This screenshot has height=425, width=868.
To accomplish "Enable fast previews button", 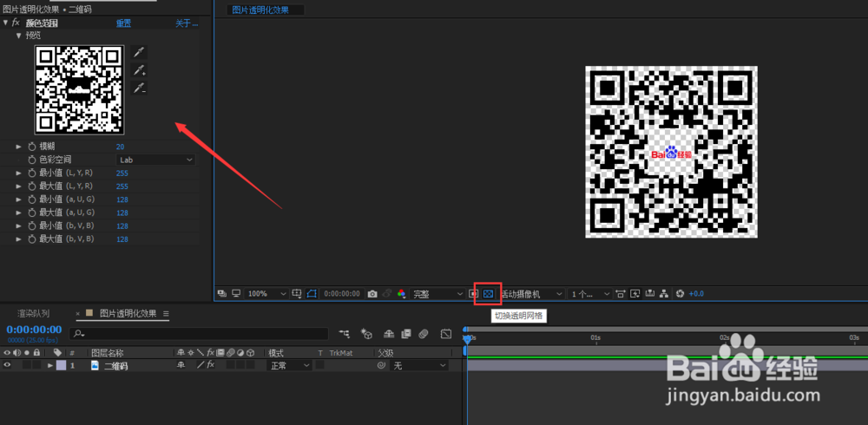I will click(635, 293).
